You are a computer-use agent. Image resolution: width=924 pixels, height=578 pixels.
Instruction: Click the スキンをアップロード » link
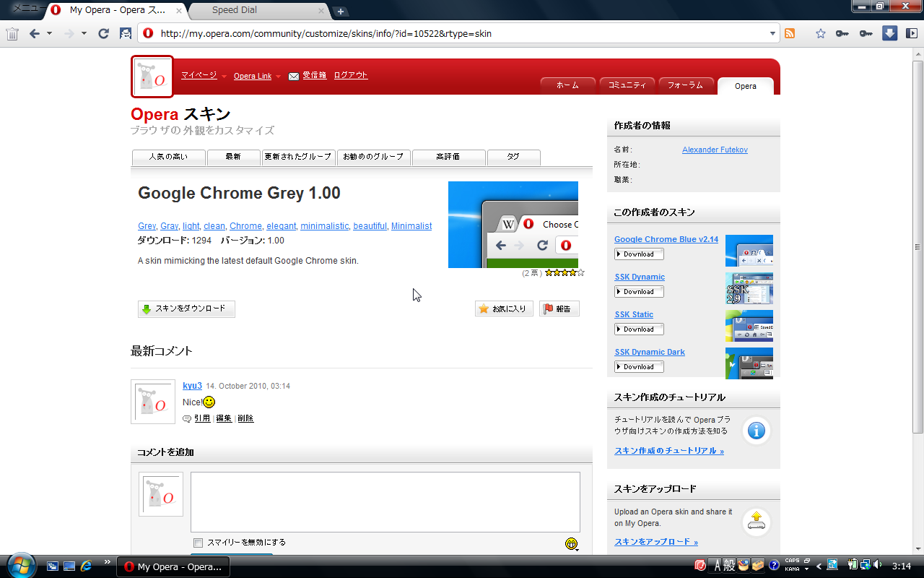[656, 542]
